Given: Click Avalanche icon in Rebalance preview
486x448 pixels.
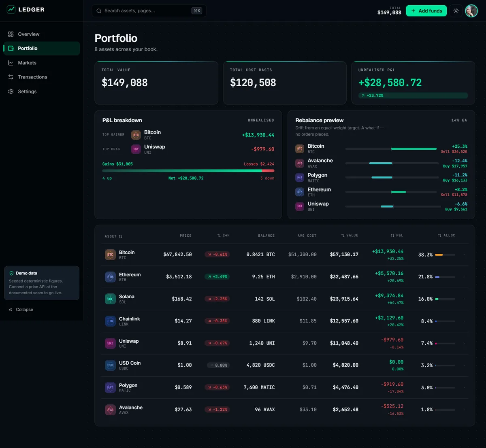Looking at the screenshot, I should click(x=300, y=163).
